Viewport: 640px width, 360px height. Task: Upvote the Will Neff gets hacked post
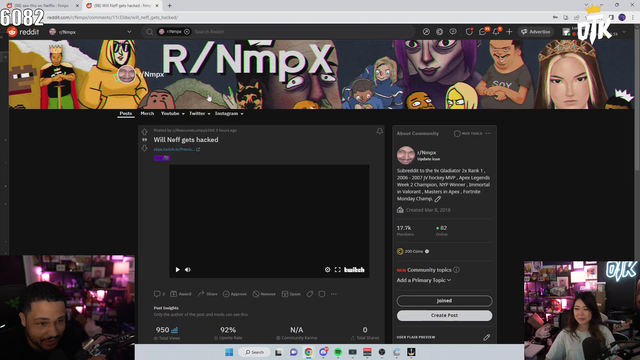(144, 132)
